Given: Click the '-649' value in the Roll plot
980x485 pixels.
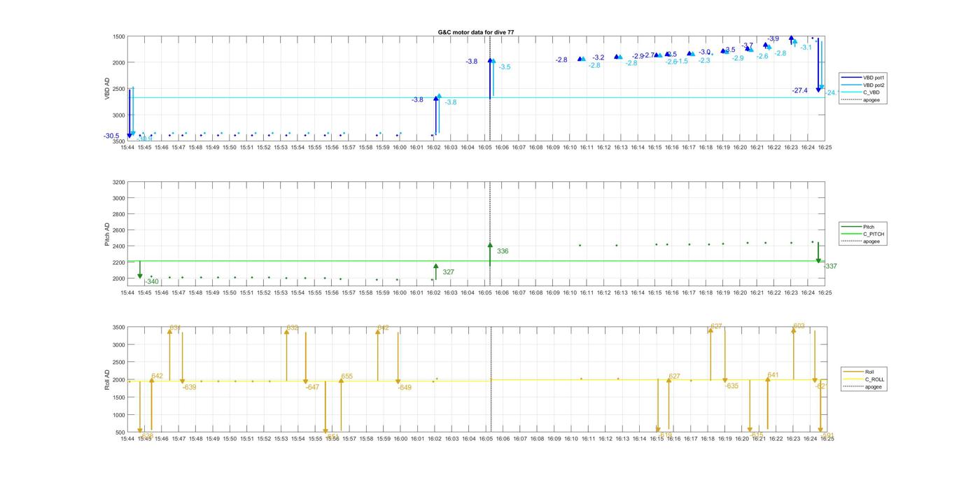Looking at the screenshot, I should click(x=405, y=387).
